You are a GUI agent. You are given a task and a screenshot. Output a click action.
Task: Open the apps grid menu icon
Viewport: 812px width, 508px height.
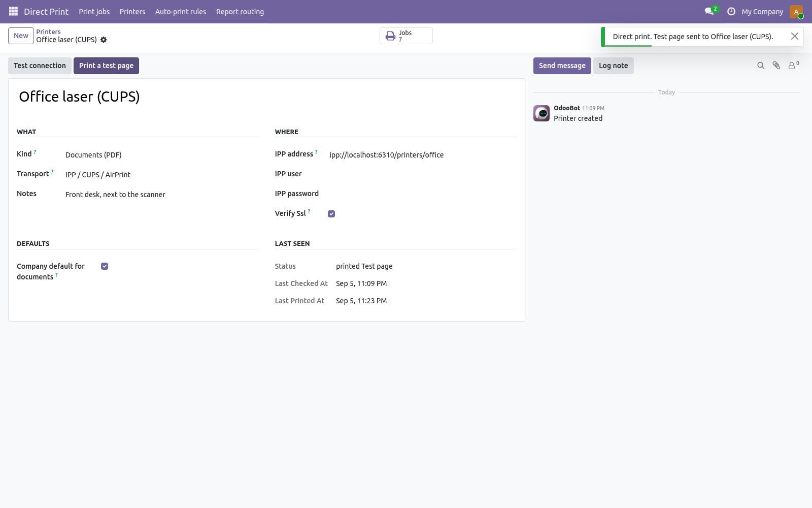tap(14, 11)
